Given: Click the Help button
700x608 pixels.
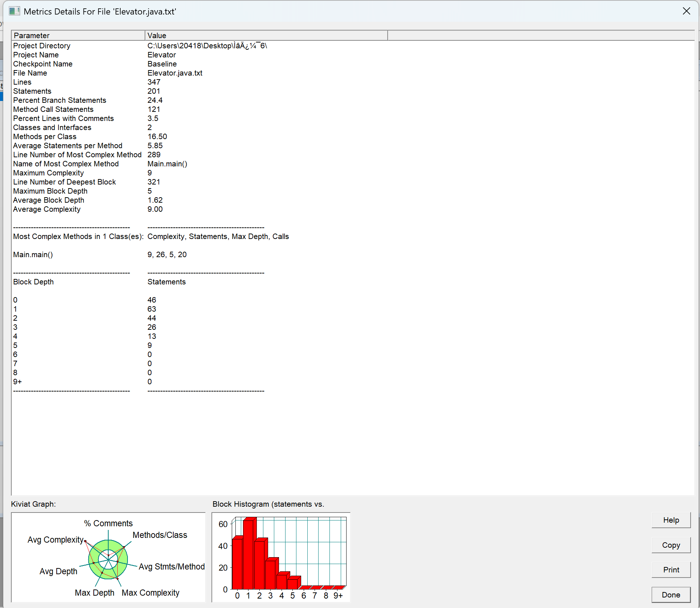Looking at the screenshot, I should coord(671,520).
